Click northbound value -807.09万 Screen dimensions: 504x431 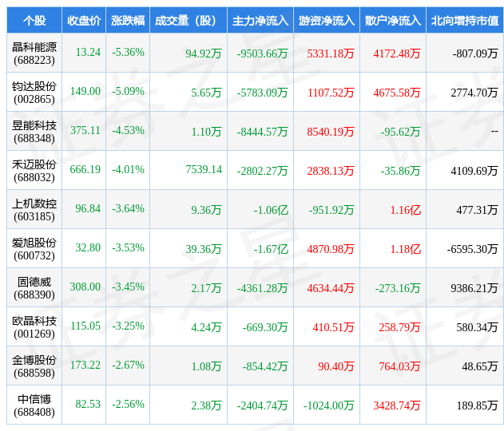point(475,53)
